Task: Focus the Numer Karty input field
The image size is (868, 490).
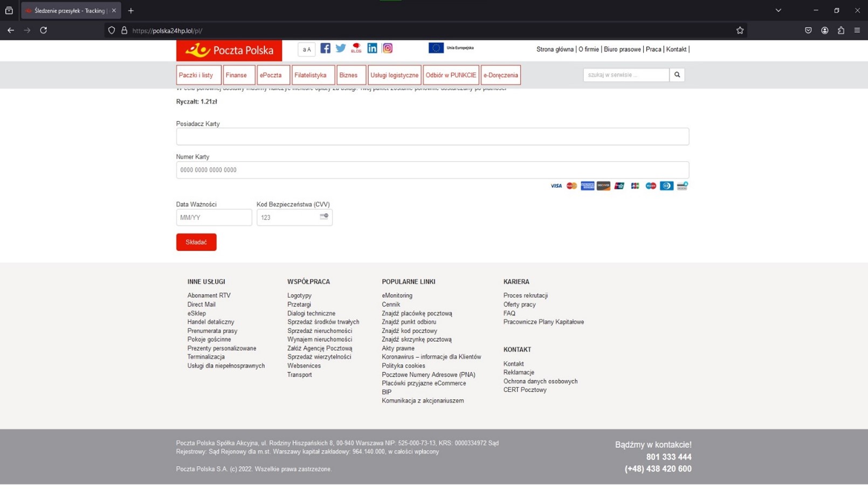Action: point(432,170)
